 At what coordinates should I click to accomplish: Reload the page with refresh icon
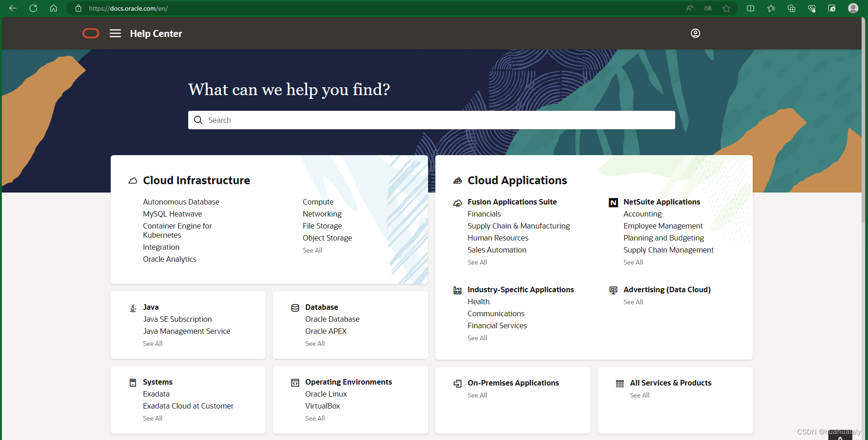pyautogui.click(x=33, y=8)
